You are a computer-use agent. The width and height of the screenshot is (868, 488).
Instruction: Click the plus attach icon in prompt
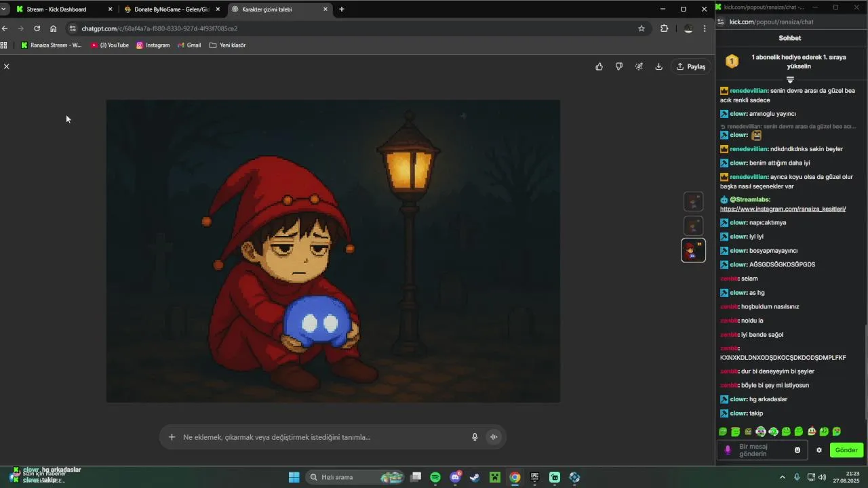click(172, 437)
